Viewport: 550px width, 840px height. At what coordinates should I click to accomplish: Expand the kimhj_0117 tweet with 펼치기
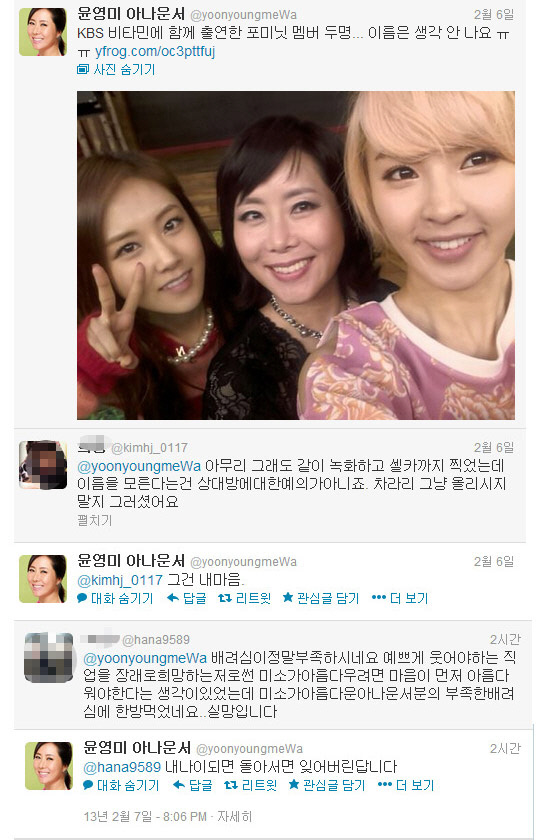(94, 520)
